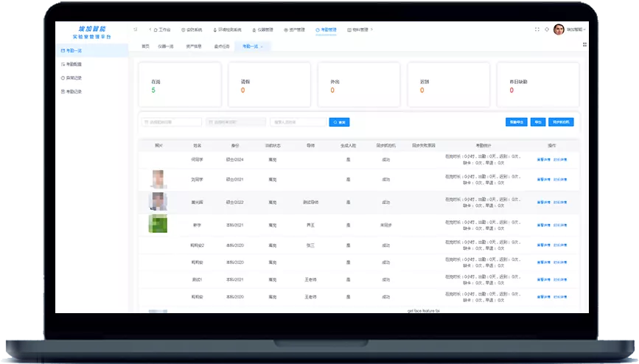The image size is (639, 364).
Task: Select the second sidebar item with chart icon
Action: (x=71, y=64)
